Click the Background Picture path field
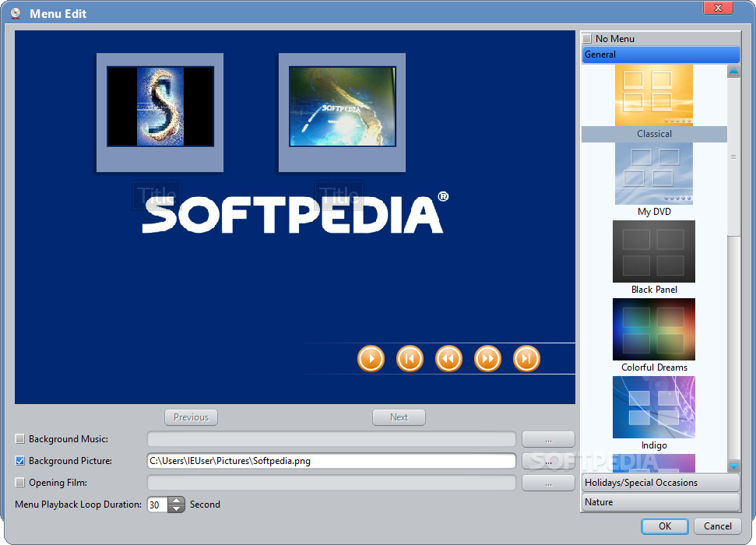The image size is (756, 545). (x=331, y=461)
